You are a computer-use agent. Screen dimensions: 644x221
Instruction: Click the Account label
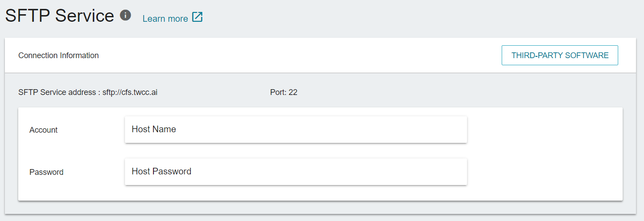point(44,130)
